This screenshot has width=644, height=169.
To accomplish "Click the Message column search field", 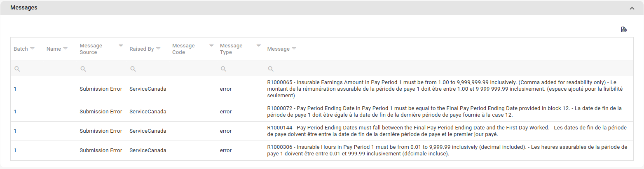I will coord(449,69).
